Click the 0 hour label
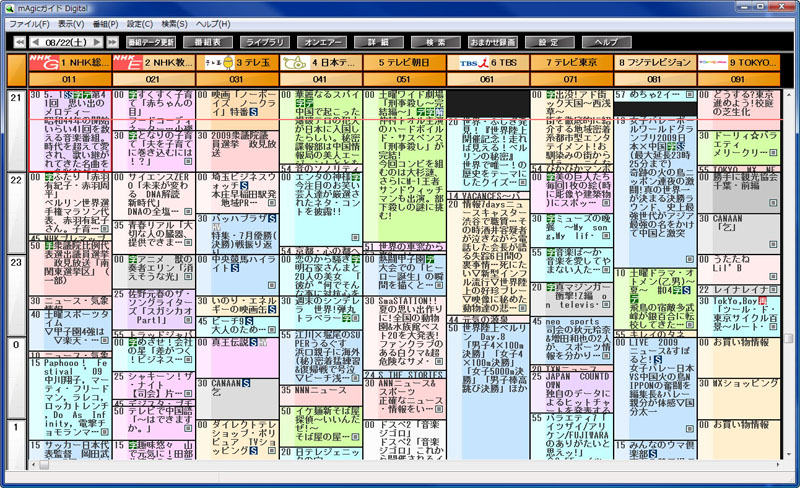800x488 pixels. click(x=16, y=378)
